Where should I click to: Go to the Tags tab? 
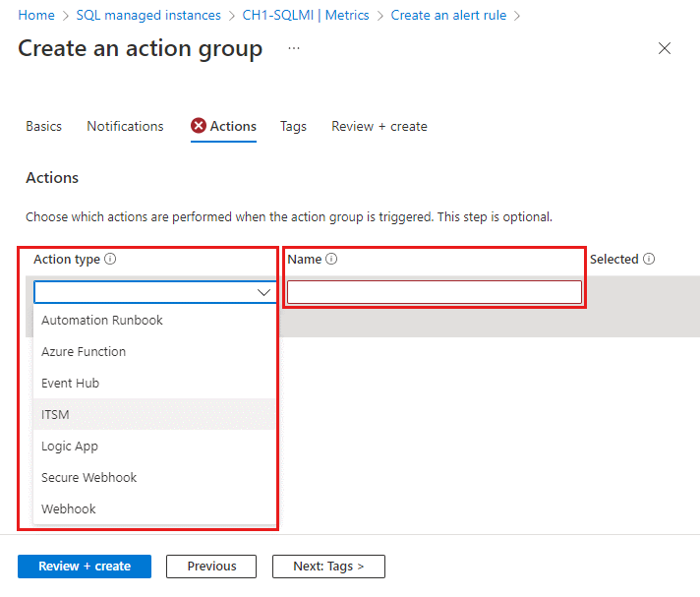(x=293, y=127)
